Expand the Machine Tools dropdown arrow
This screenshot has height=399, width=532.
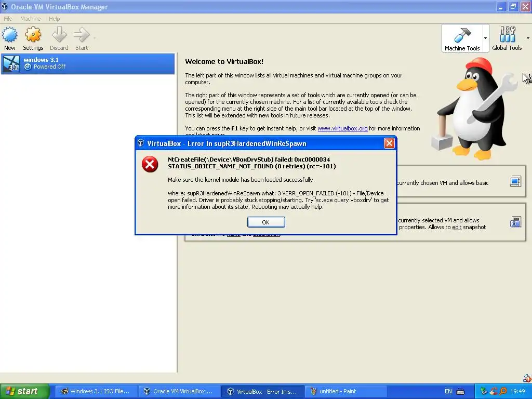point(486,38)
